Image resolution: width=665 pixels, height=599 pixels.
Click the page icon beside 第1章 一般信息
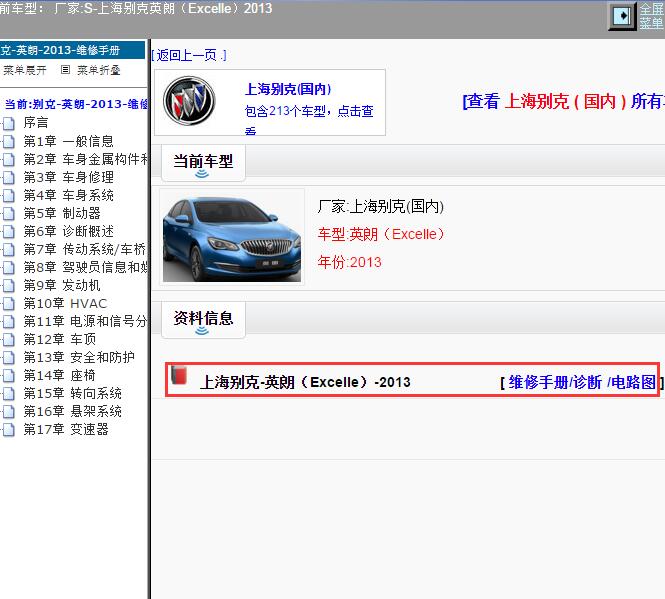9,141
